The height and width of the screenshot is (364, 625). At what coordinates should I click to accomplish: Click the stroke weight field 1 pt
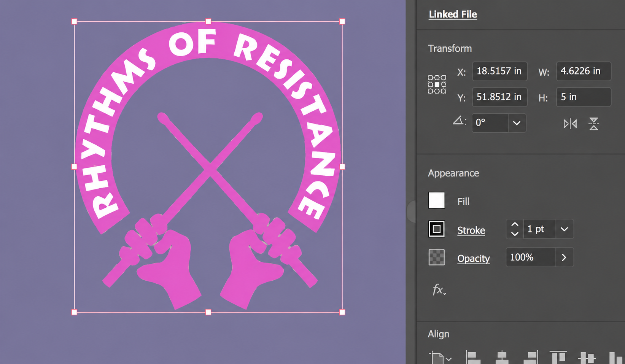click(x=539, y=229)
